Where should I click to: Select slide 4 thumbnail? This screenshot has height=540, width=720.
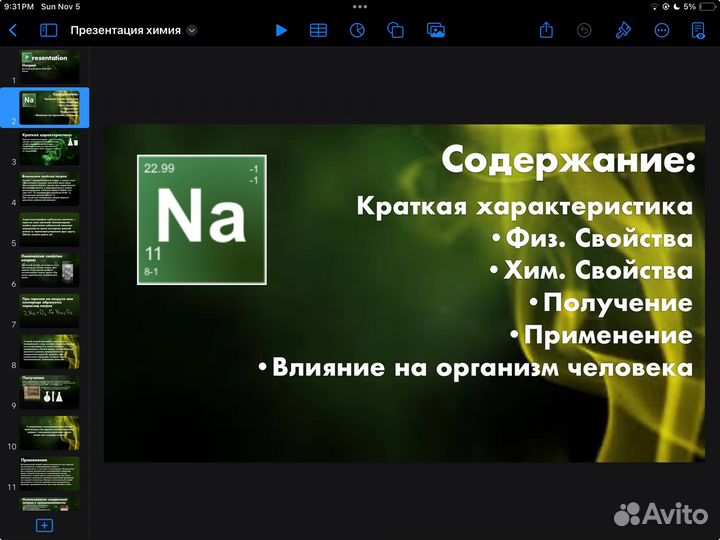coord(50,189)
